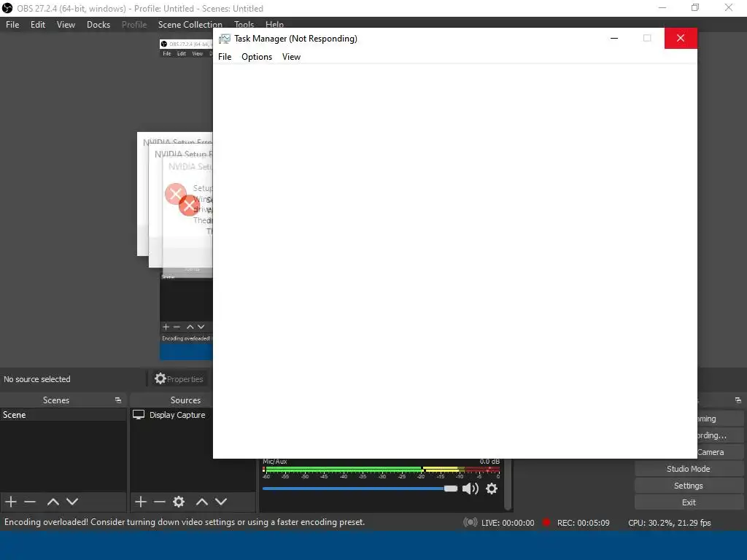Open the Docks menu
This screenshot has height=560, width=747.
point(98,25)
